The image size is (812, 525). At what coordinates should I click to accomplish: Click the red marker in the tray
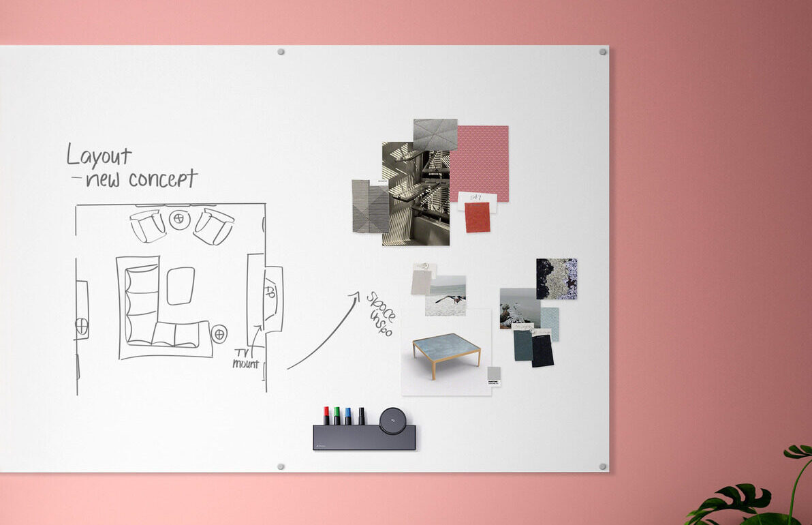point(326,416)
